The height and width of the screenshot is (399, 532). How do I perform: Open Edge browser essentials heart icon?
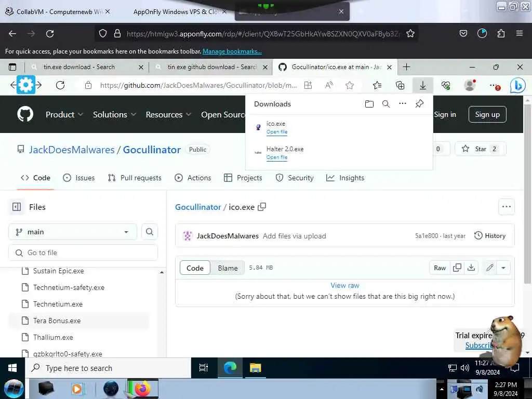tap(446, 86)
